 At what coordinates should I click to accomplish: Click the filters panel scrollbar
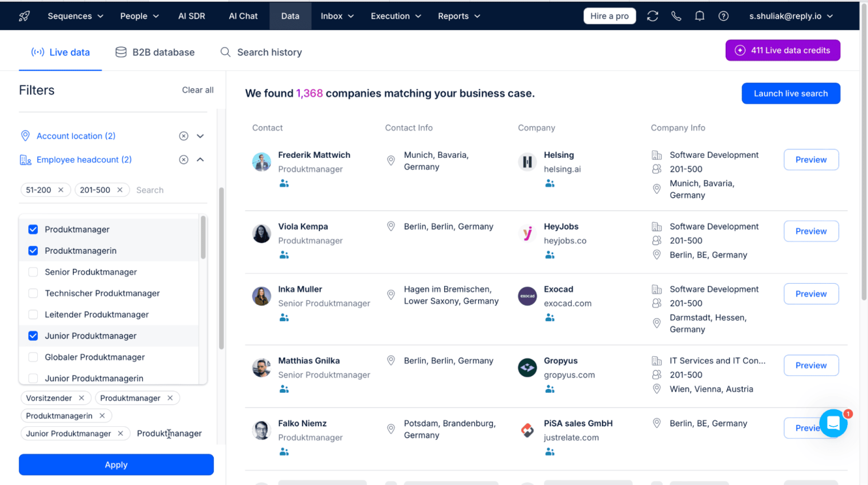click(222, 269)
